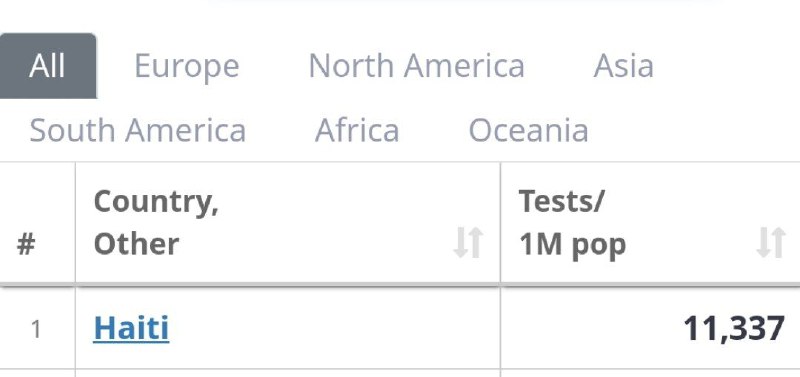Filter by the South America tab
Viewport: 800px width, 377px height.
pyautogui.click(x=138, y=130)
